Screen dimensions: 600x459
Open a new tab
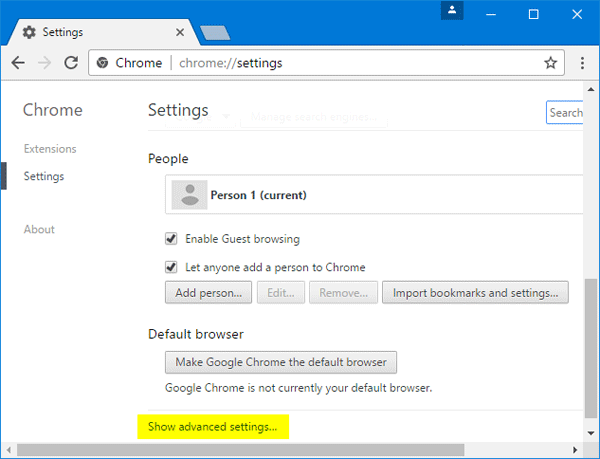pyautogui.click(x=215, y=32)
